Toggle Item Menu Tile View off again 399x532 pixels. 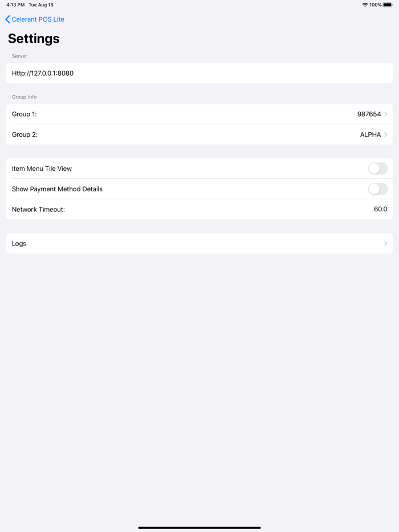377,169
